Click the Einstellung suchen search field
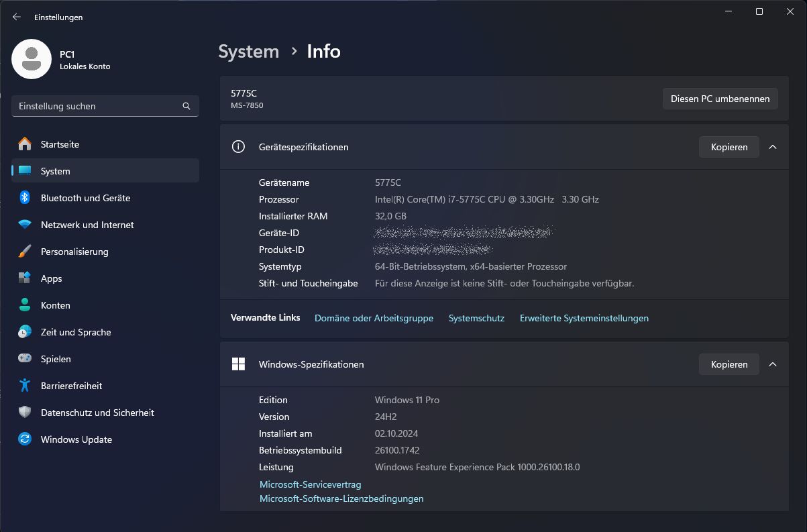This screenshot has height=532, width=807. pyautogui.click(x=105, y=106)
